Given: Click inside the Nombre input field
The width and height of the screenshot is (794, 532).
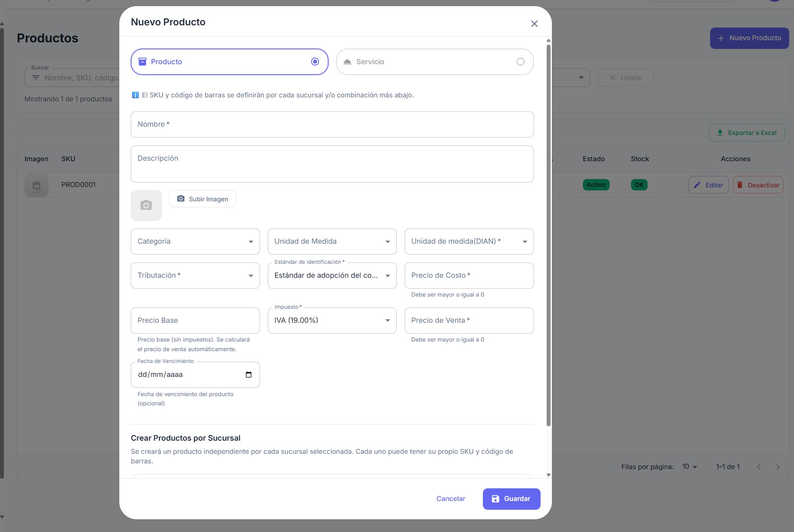Looking at the screenshot, I should (332, 124).
